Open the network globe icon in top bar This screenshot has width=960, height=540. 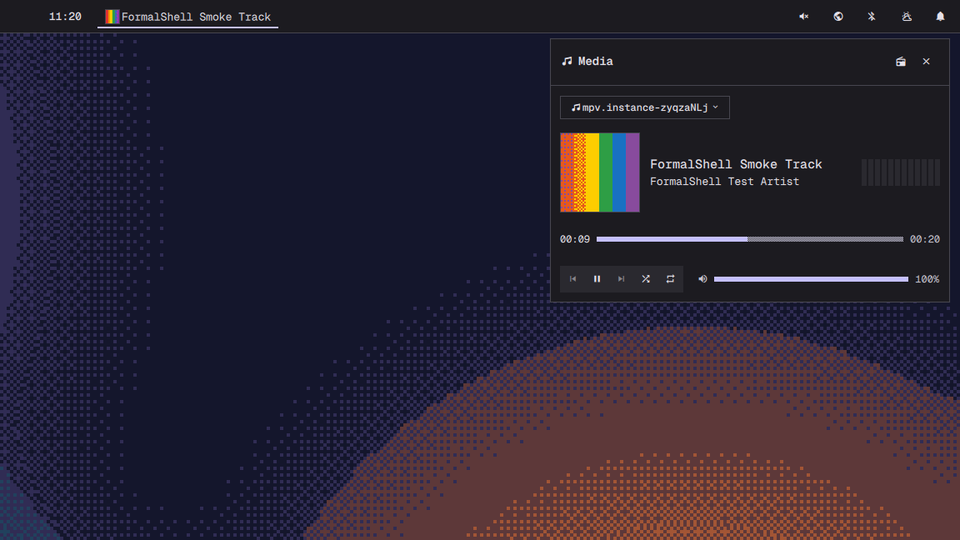(838, 17)
